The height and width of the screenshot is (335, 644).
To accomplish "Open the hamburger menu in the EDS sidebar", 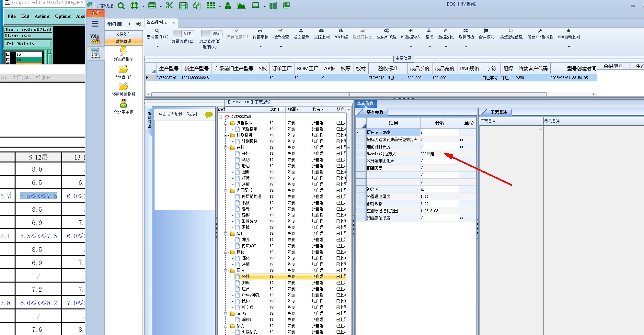I will (x=95, y=24).
